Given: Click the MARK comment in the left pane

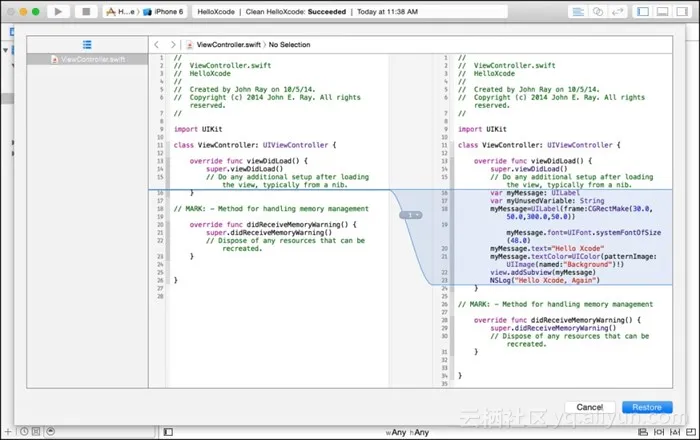Looking at the screenshot, I should coord(271,209).
